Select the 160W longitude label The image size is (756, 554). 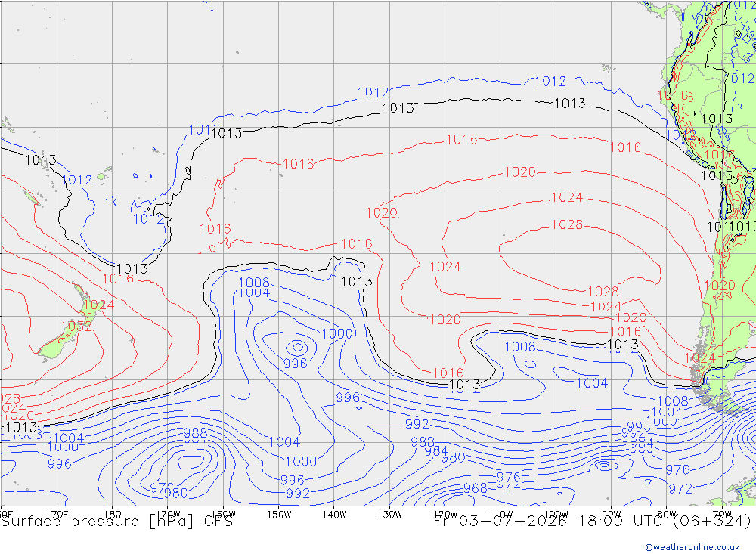click(x=224, y=515)
